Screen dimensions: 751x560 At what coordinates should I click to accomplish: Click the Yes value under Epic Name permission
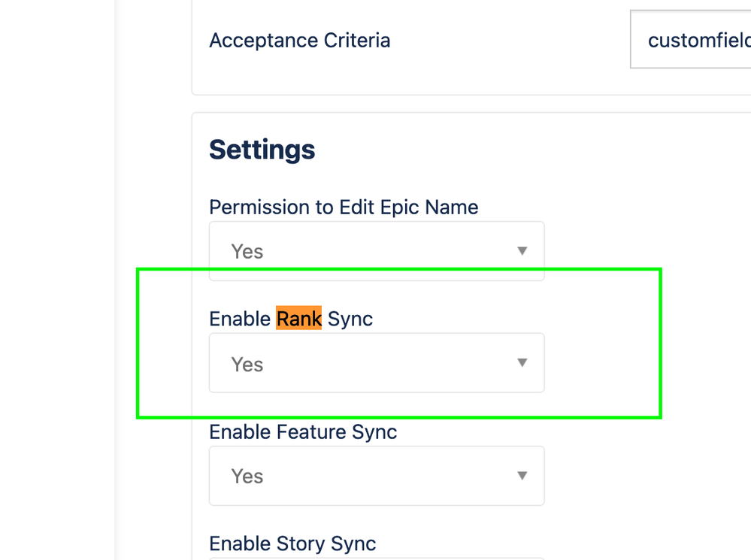[247, 252]
